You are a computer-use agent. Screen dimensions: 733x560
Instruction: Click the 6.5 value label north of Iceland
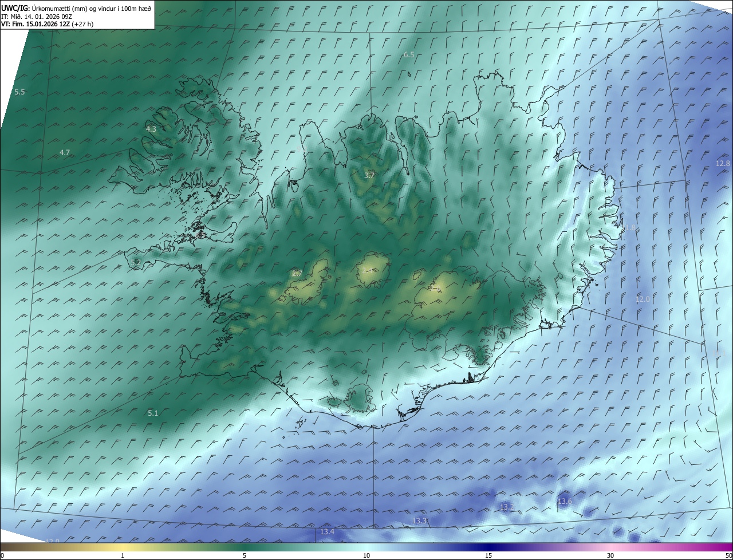pos(409,54)
